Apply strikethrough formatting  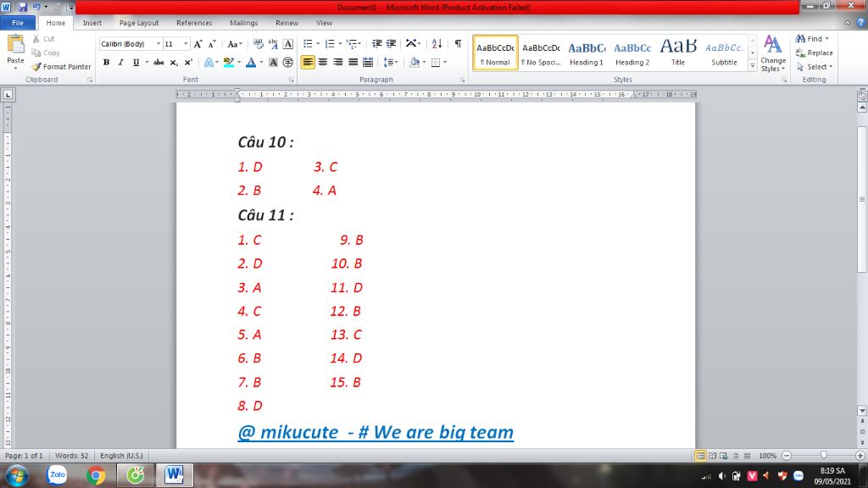point(159,63)
